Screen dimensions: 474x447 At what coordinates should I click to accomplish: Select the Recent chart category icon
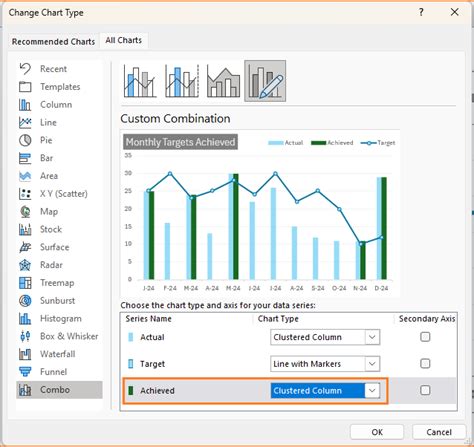(x=25, y=69)
